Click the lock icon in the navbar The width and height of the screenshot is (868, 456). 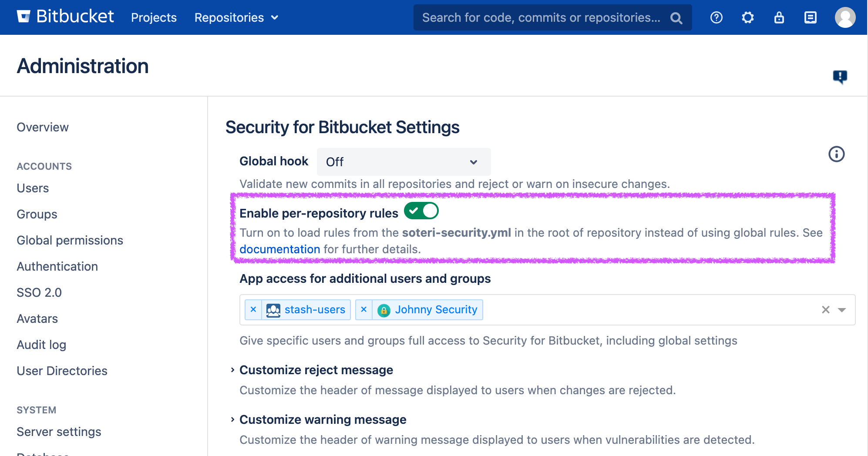click(x=779, y=17)
